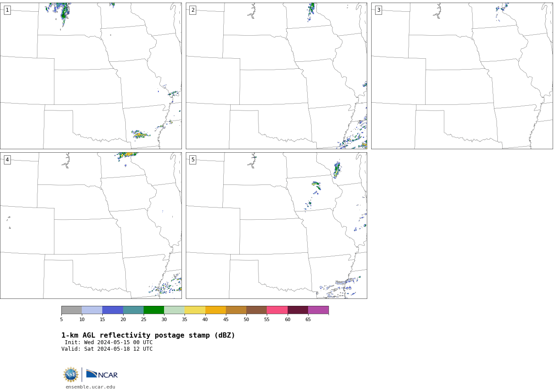
Task: Open ensemble member 3 reflectivity map
Action: click(x=462, y=76)
